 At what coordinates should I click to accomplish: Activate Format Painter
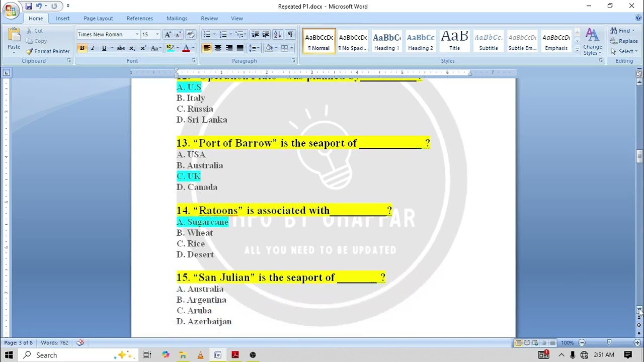pos(48,51)
